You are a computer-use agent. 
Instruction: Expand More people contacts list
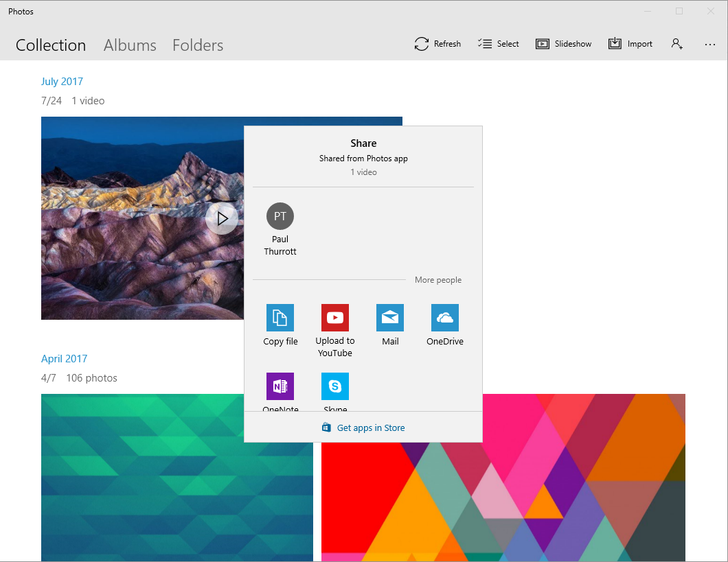tap(437, 280)
